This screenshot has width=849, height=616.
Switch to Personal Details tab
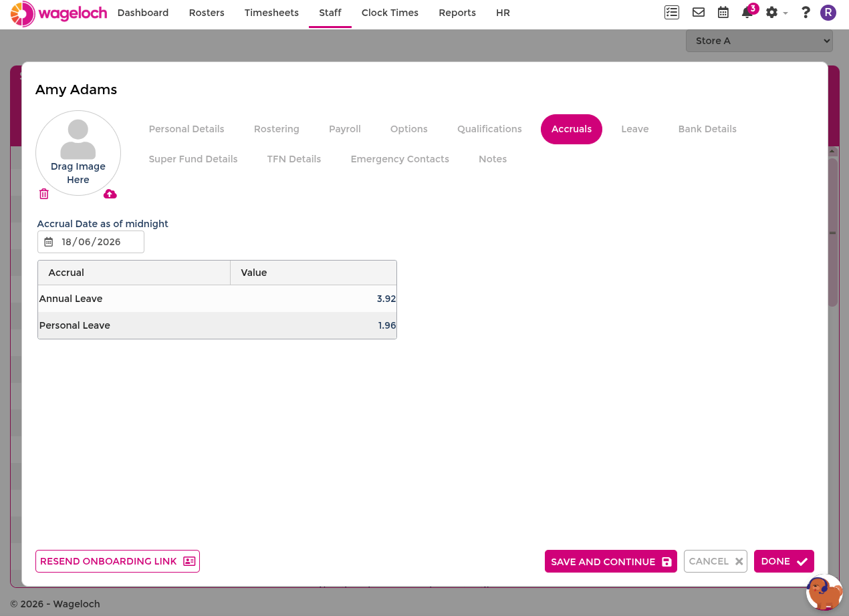click(x=187, y=129)
